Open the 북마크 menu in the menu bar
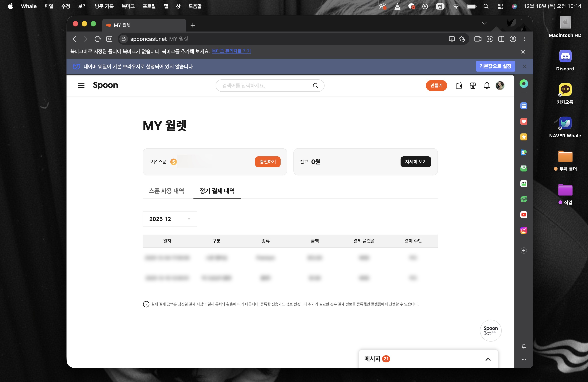This screenshot has height=382, width=588. click(x=128, y=6)
